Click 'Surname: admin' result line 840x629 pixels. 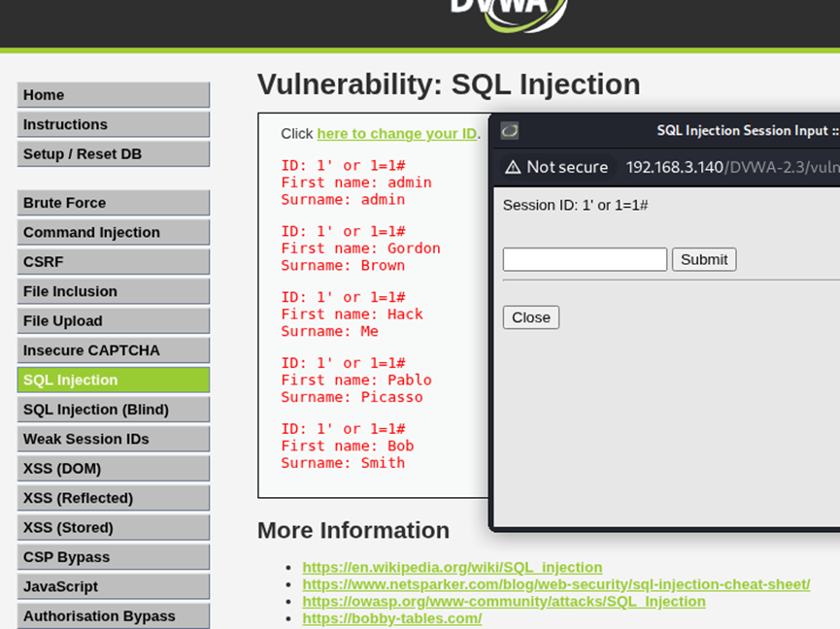click(343, 200)
